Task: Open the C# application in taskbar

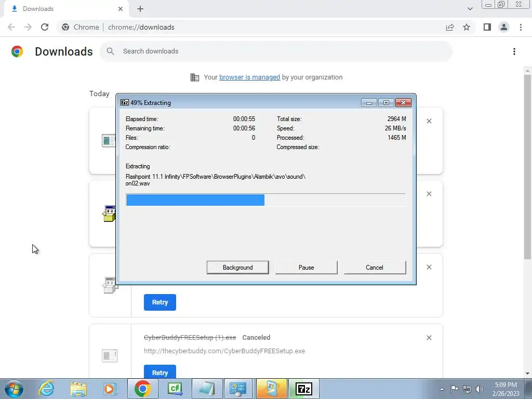Action: 175,389
